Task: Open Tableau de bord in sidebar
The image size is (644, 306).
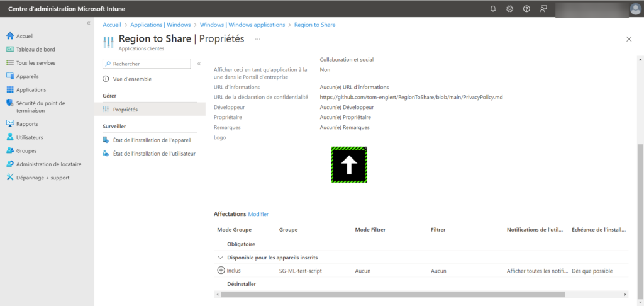Action: 35,50
